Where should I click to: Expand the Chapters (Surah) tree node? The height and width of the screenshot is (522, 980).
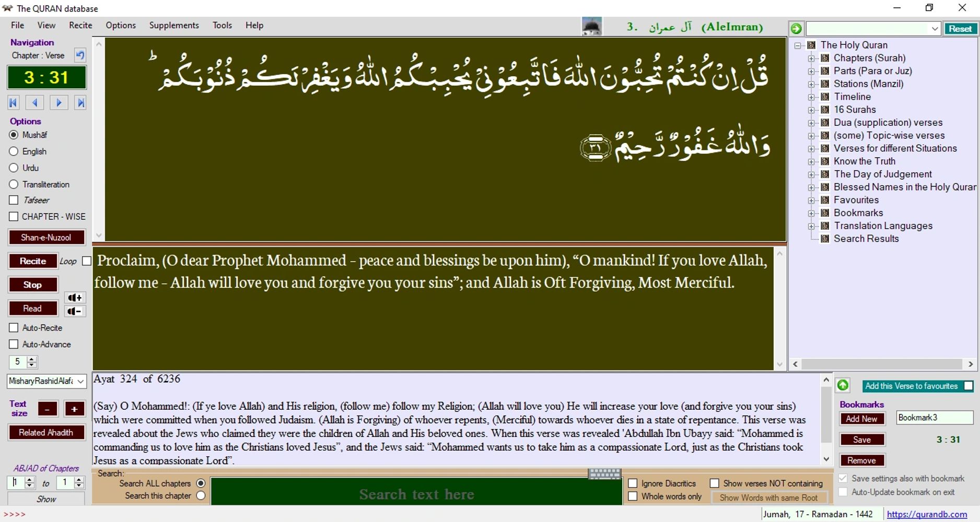[x=811, y=58]
